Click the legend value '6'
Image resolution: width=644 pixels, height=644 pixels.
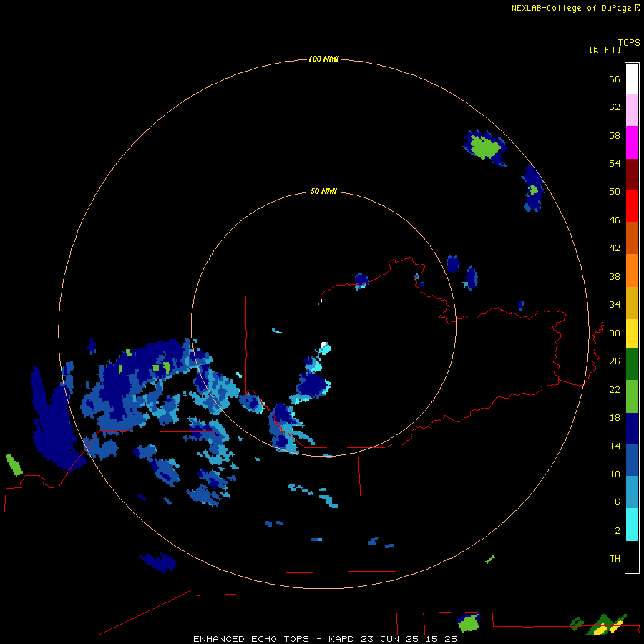click(618, 502)
